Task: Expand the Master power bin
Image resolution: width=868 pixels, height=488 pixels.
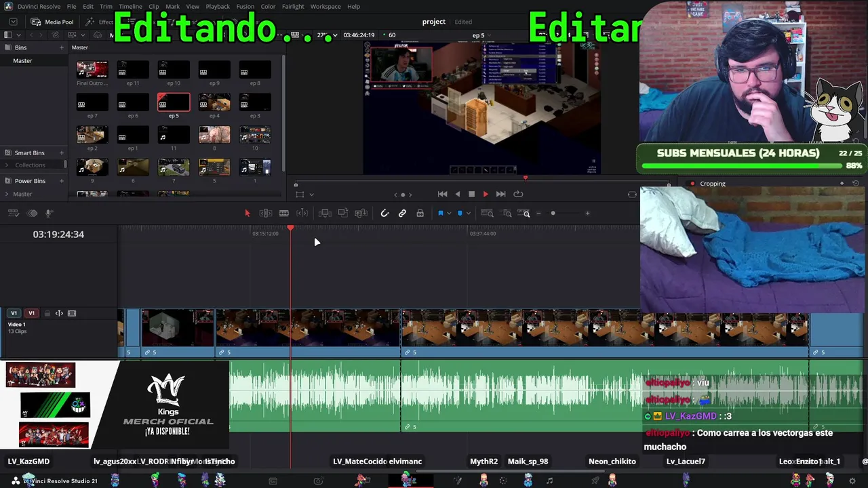Action: point(7,194)
